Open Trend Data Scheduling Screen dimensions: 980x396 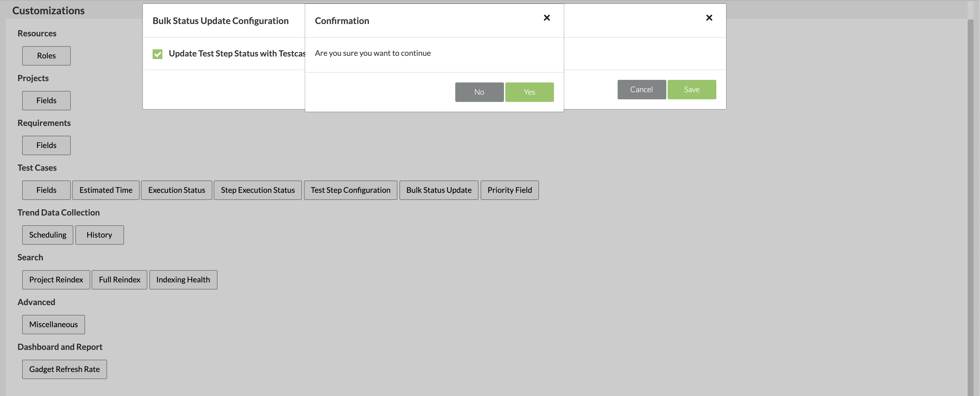pos(47,235)
